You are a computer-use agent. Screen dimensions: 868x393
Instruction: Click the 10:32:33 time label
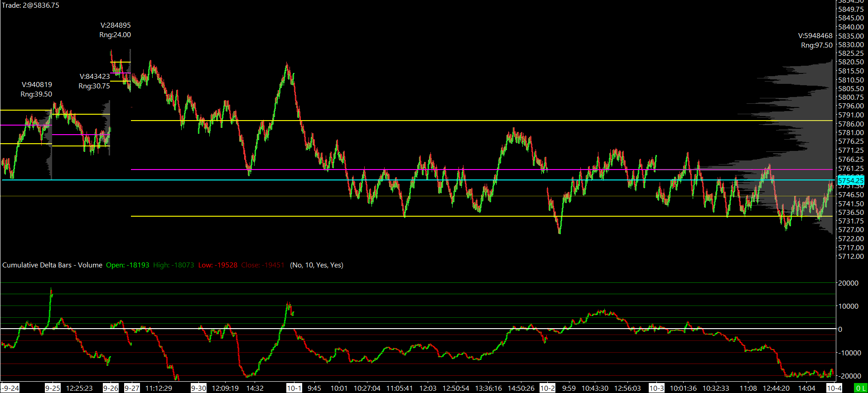click(716, 388)
